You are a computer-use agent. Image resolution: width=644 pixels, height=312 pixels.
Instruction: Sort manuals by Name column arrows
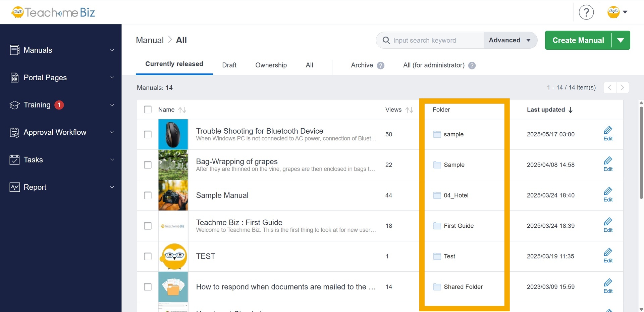click(x=182, y=110)
